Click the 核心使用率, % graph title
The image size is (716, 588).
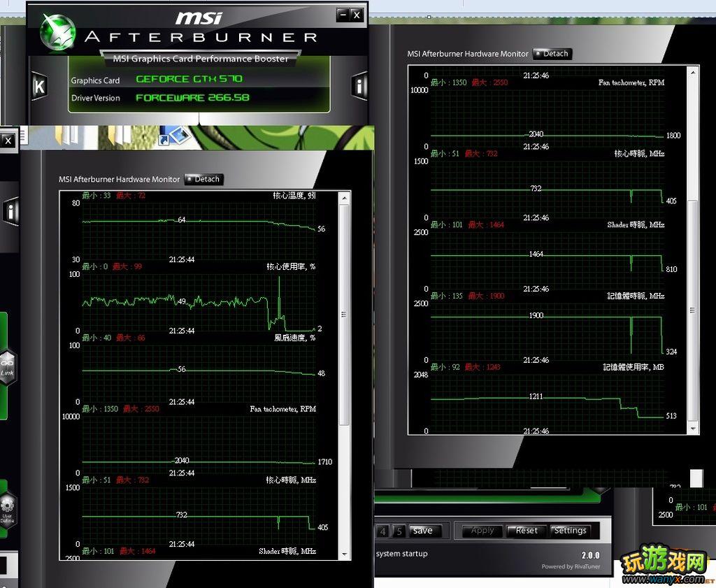[x=291, y=266]
